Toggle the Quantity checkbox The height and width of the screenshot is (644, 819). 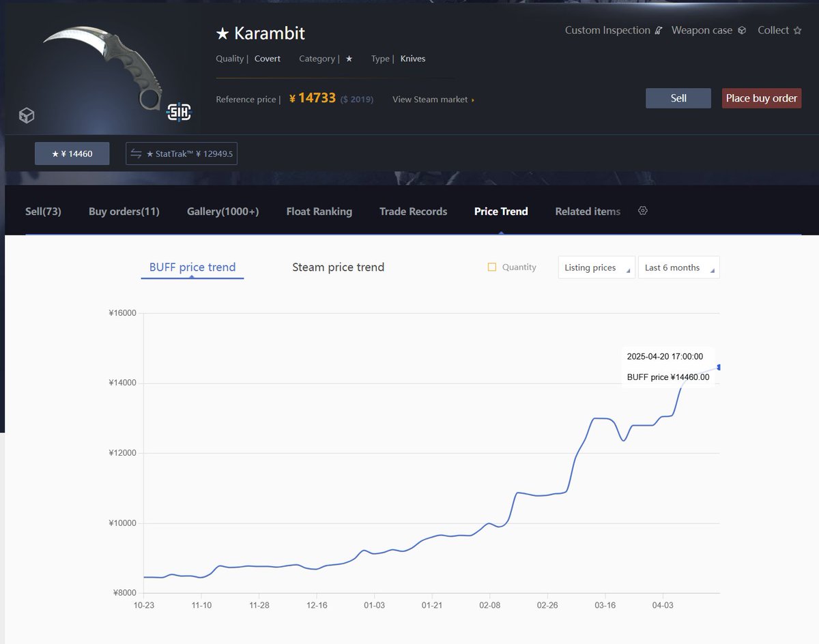(491, 267)
